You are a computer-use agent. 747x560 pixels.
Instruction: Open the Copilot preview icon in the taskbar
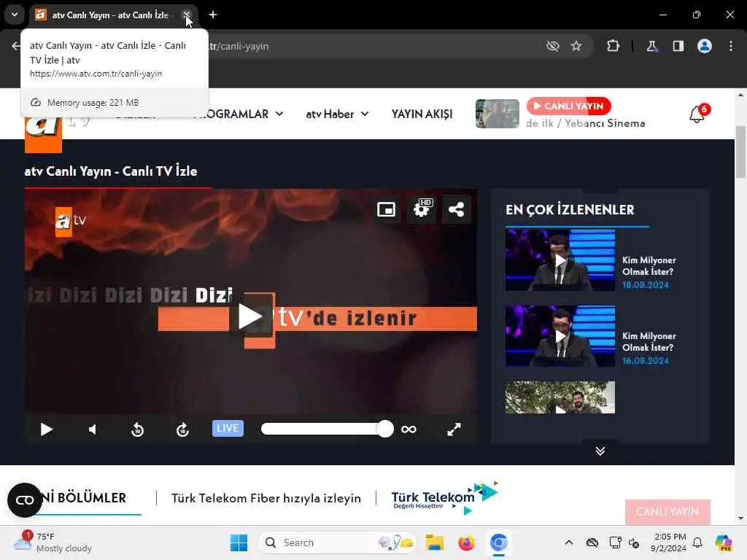(x=723, y=542)
